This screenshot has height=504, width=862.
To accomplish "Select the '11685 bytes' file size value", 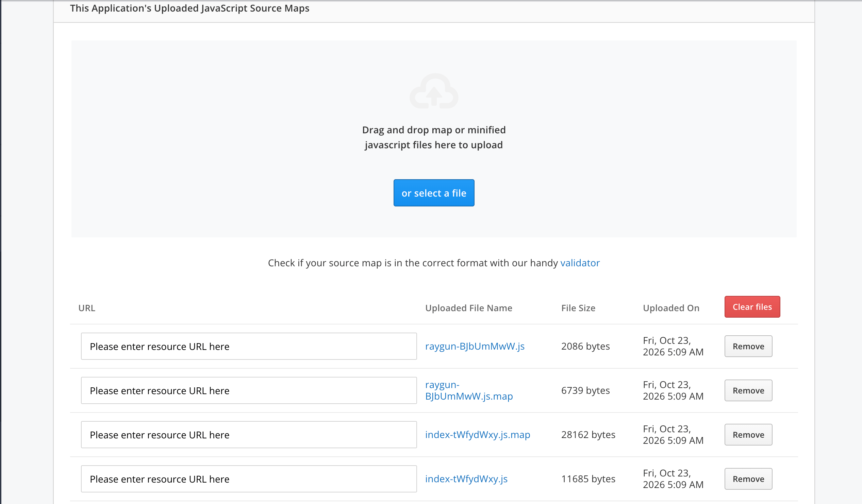I will click(x=588, y=479).
